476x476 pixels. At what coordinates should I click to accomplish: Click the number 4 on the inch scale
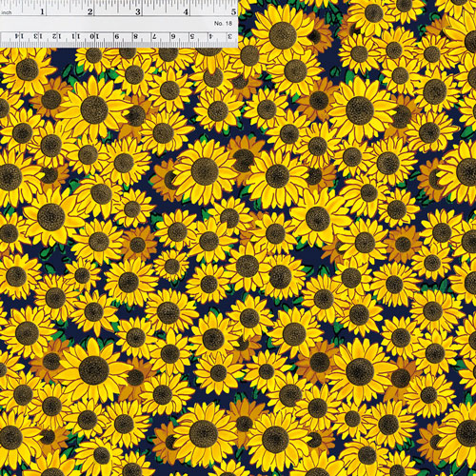click(x=186, y=12)
